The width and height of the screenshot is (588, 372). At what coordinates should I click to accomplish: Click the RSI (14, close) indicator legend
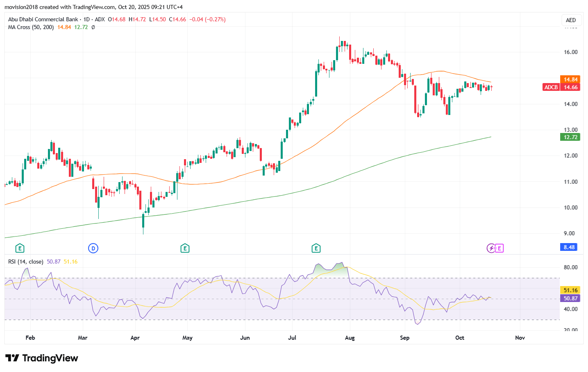[25, 262]
